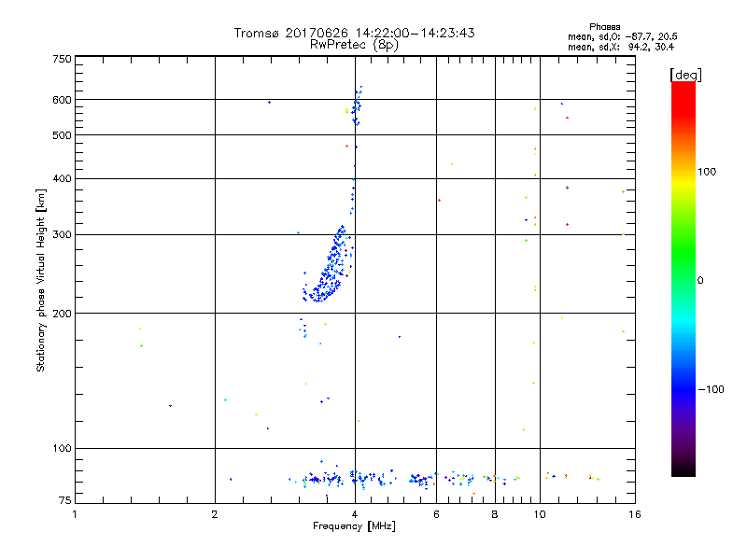This screenshot has height=560, width=747.
Task: Click the "Phases" heading at top right
Action: tap(604, 27)
